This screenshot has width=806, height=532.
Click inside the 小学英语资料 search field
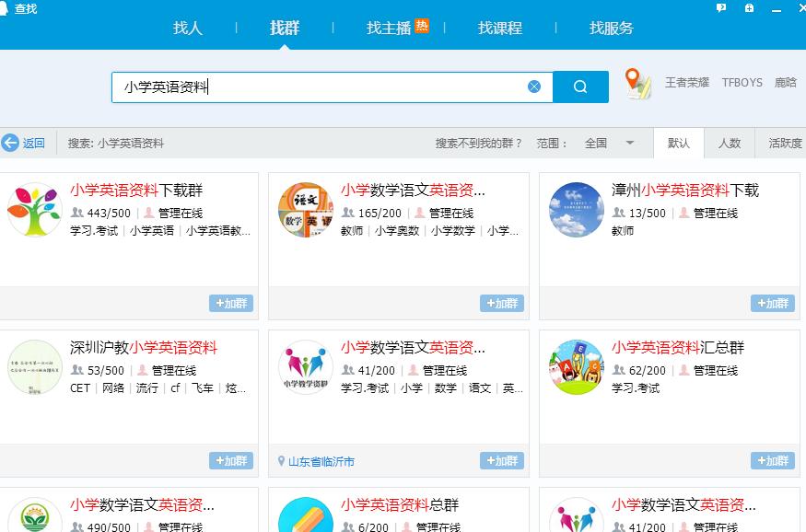pyautogui.click(x=276, y=86)
